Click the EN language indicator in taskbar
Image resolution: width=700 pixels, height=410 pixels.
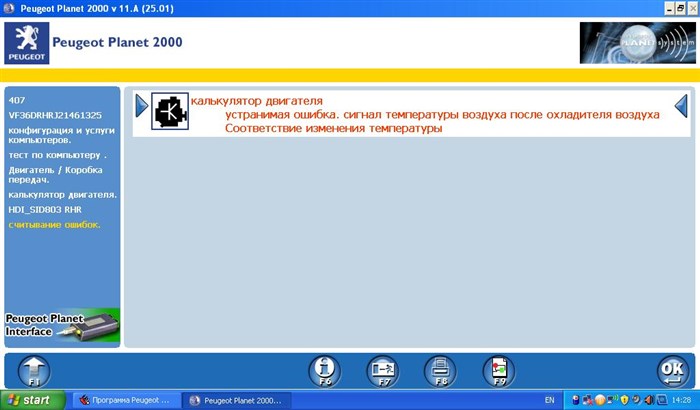(549, 400)
